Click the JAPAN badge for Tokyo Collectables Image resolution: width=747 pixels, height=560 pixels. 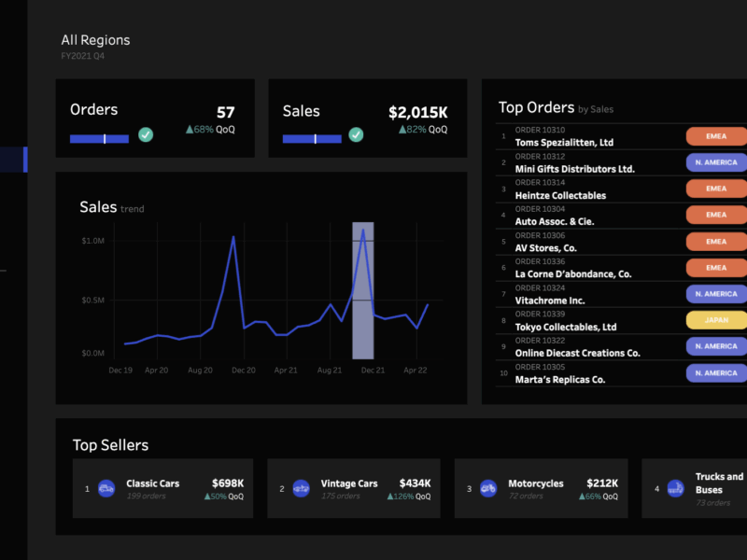click(x=716, y=320)
